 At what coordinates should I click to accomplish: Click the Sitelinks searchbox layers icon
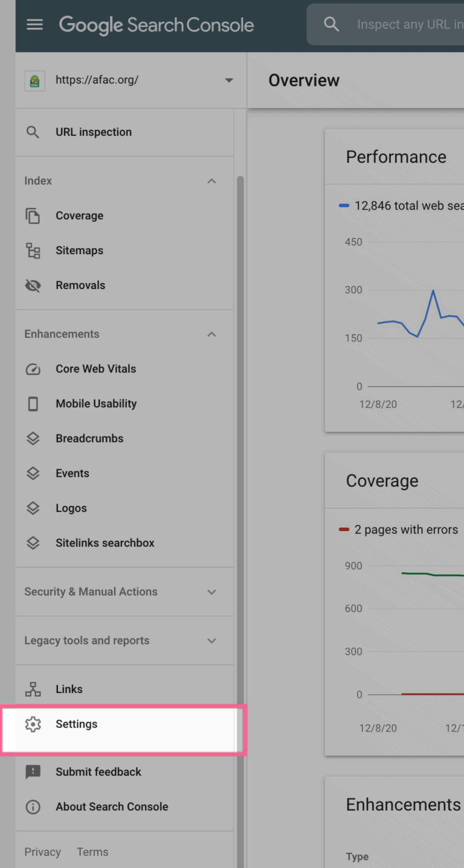(33, 543)
